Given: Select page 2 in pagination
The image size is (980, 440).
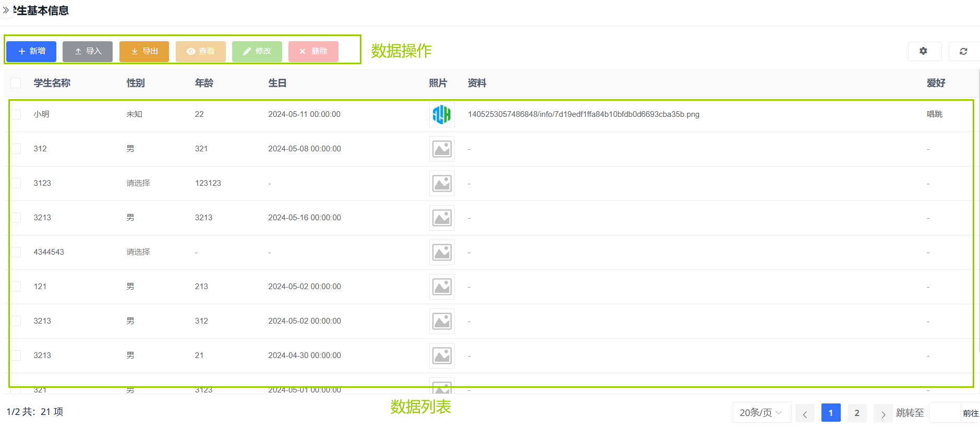Looking at the screenshot, I should [857, 413].
